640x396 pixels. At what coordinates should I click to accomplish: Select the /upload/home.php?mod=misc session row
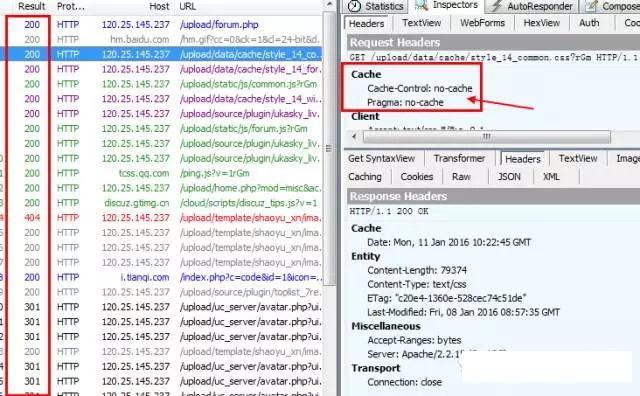click(x=162, y=188)
